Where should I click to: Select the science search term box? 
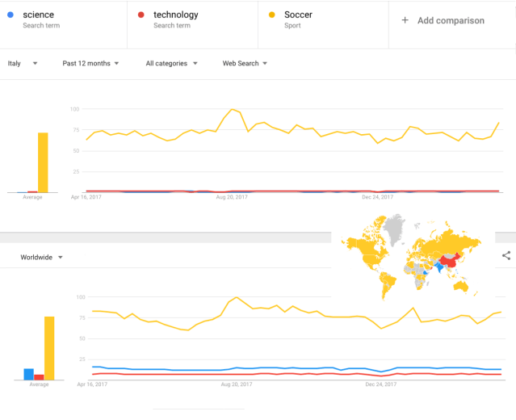[63, 20]
